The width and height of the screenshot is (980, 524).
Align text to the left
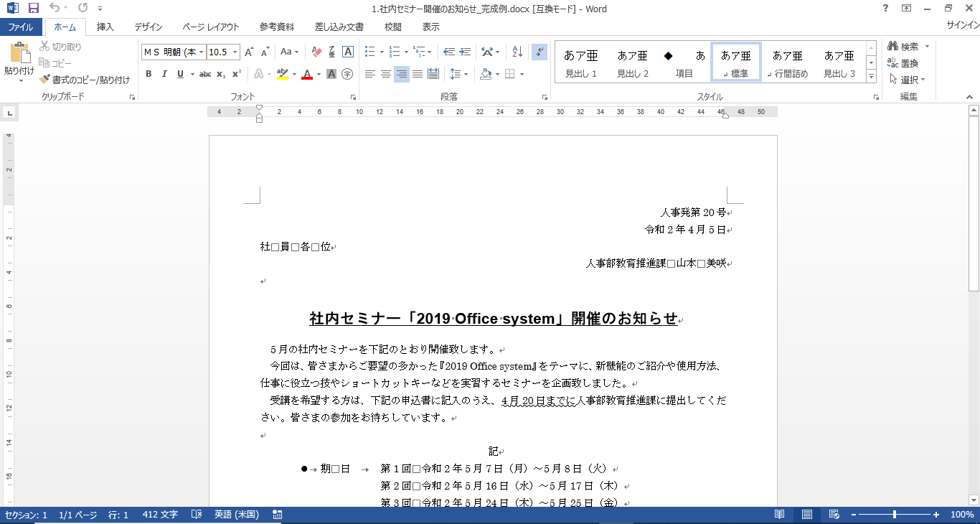pyautogui.click(x=370, y=74)
